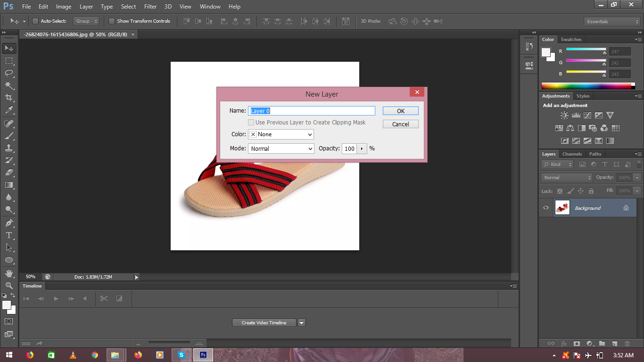Screen dimensions: 644x362
Task: Open VLC from the Windows taskbar
Action: click(x=73, y=355)
